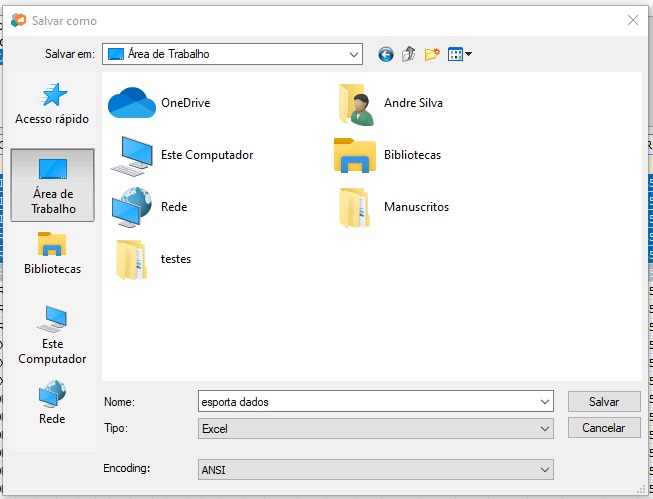Click the Nome filename text field
Screen dimensions: 653x499
pos(365,401)
